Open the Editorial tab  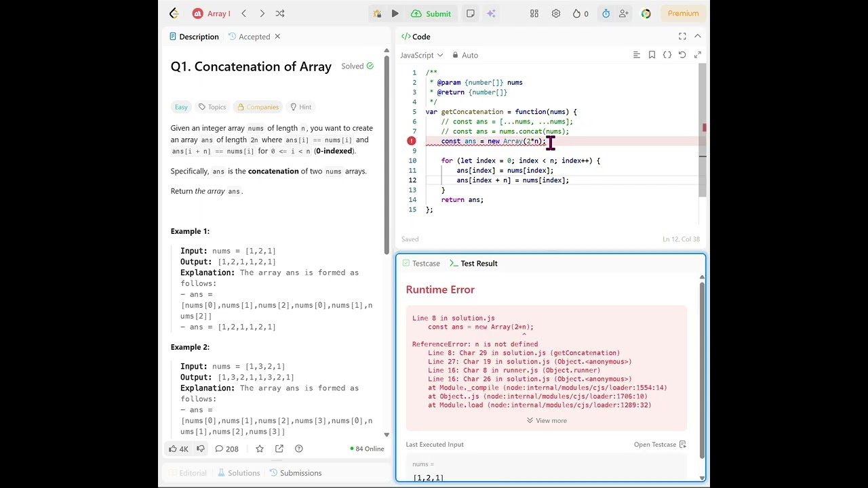[187, 473]
